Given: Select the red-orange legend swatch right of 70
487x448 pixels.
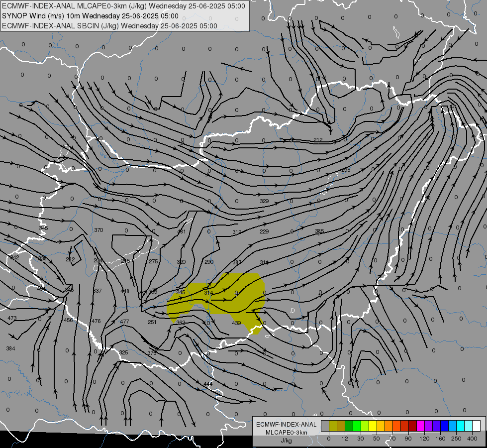Looking at the screenshot, I should click(396, 426).
